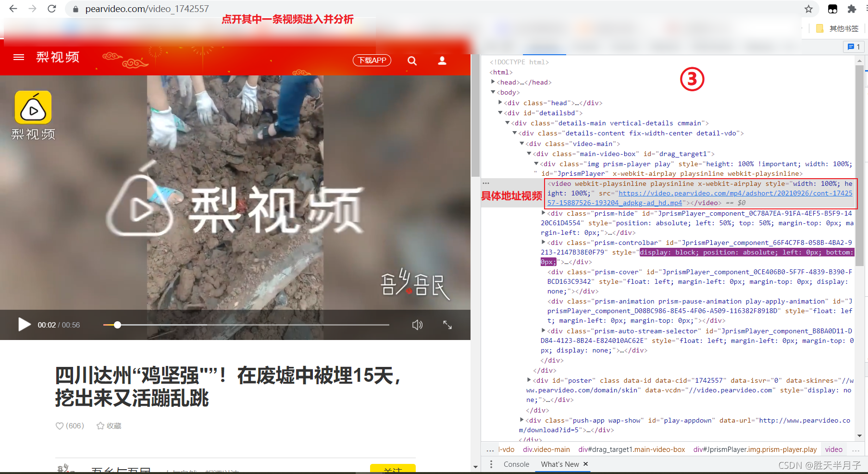Switch to Console drawer tab

pyautogui.click(x=516, y=464)
